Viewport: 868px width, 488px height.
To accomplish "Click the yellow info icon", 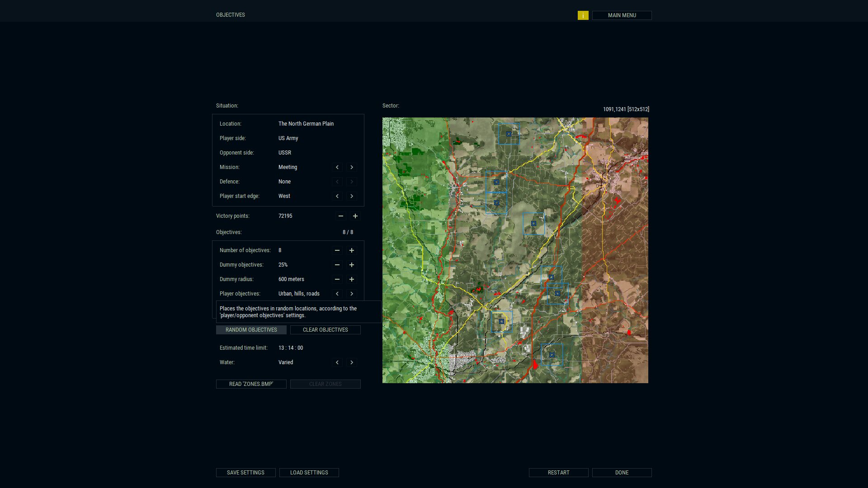I will [x=583, y=15].
